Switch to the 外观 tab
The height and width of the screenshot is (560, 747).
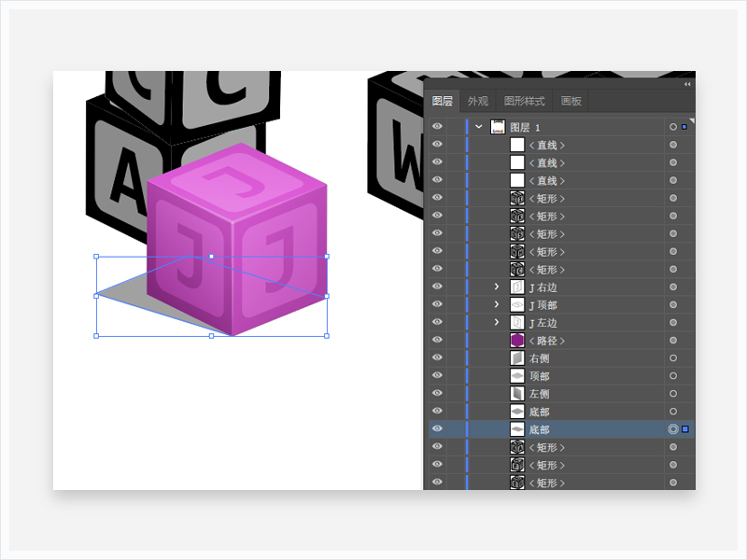coord(477,101)
